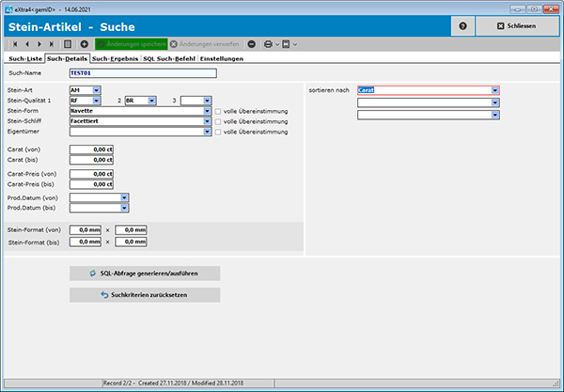The height and width of the screenshot is (392, 564).
Task: Switch to the Such-Ergebnis tab
Action: [x=116, y=58]
